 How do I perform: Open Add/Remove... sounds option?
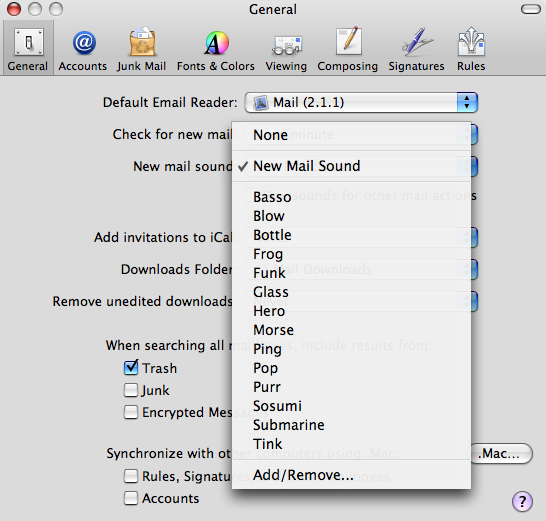coord(351,475)
